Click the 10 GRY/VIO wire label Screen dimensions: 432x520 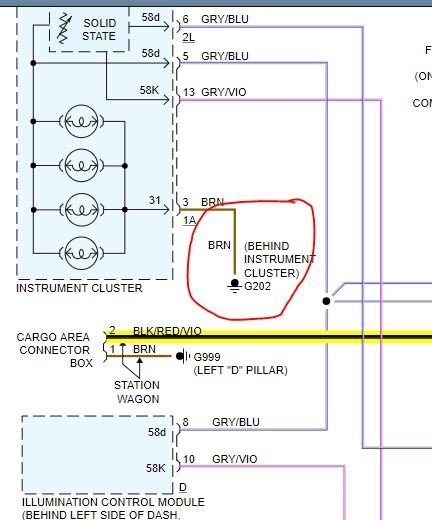[x=220, y=459]
